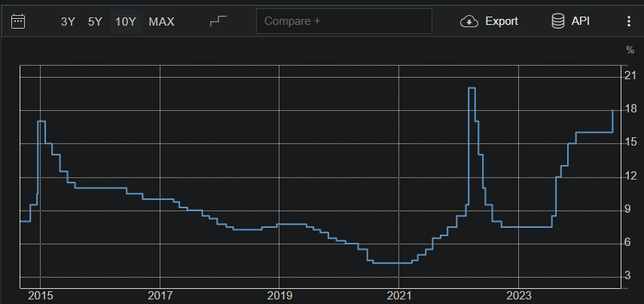This screenshot has height=304, width=644.
Task: Click the 2023 x-axis label
Action: point(518,296)
